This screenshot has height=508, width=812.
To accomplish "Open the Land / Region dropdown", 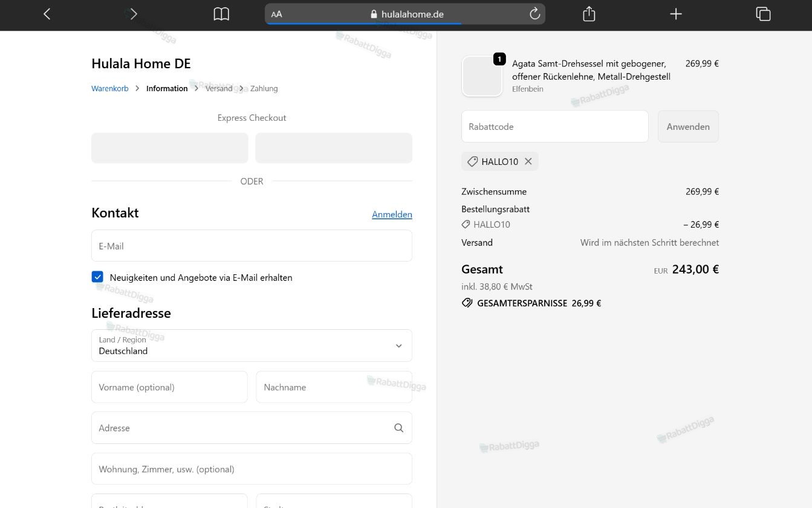I will click(x=252, y=346).
